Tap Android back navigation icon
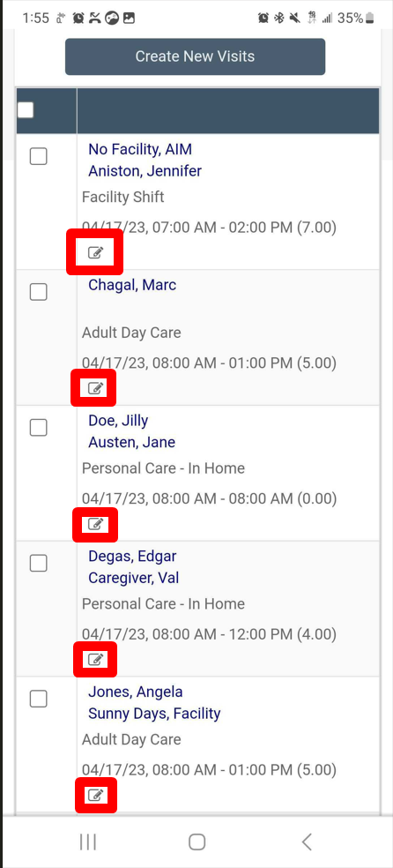 point(307,842)
